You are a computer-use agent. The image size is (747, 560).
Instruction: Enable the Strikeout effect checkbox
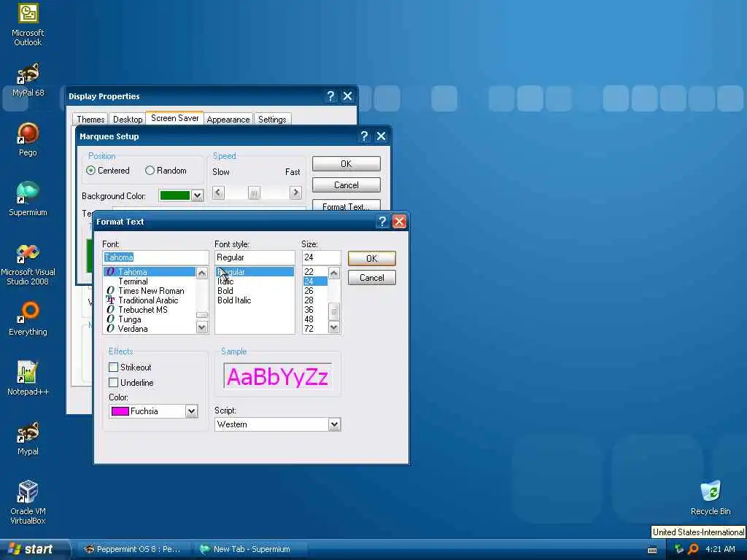[113, 367]
